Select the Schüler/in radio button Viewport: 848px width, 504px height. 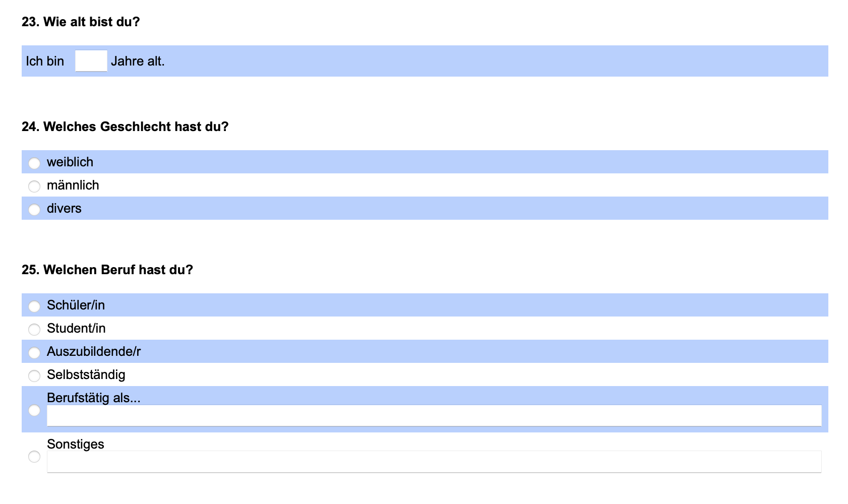tap(34, 306)
